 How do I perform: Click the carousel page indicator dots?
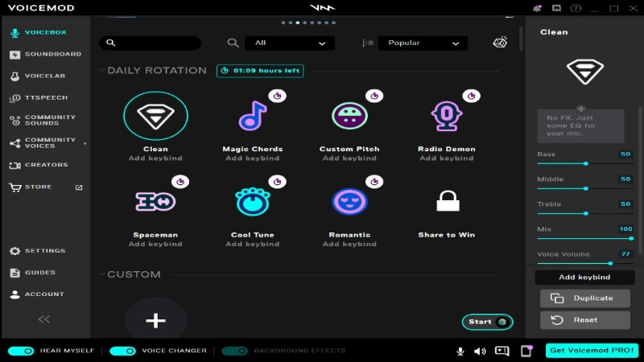tap(308, 23)
